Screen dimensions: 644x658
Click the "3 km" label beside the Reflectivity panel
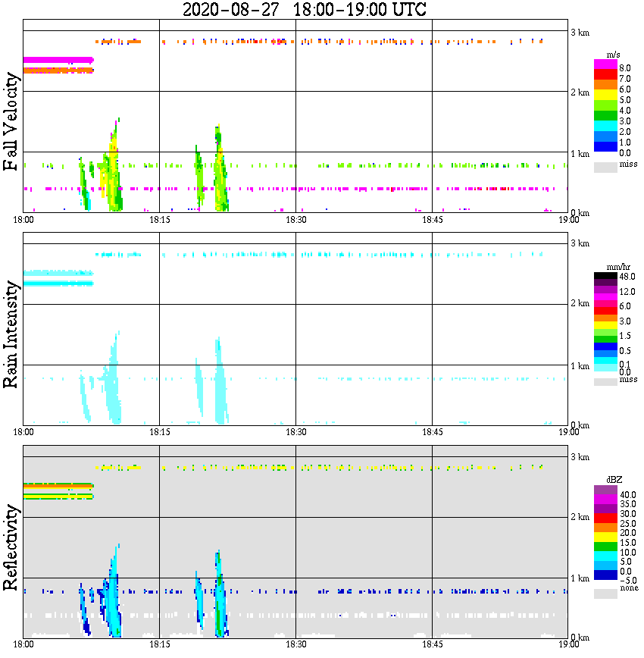click(x=580, y=457)
